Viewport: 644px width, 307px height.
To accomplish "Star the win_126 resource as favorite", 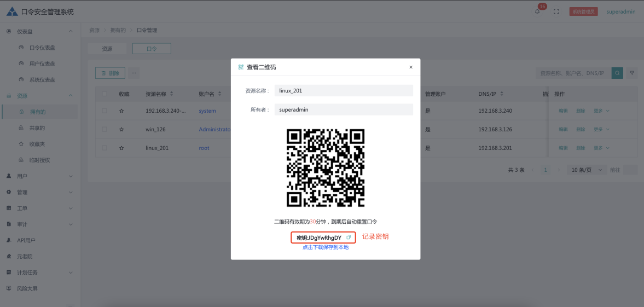I will point(122,130).
